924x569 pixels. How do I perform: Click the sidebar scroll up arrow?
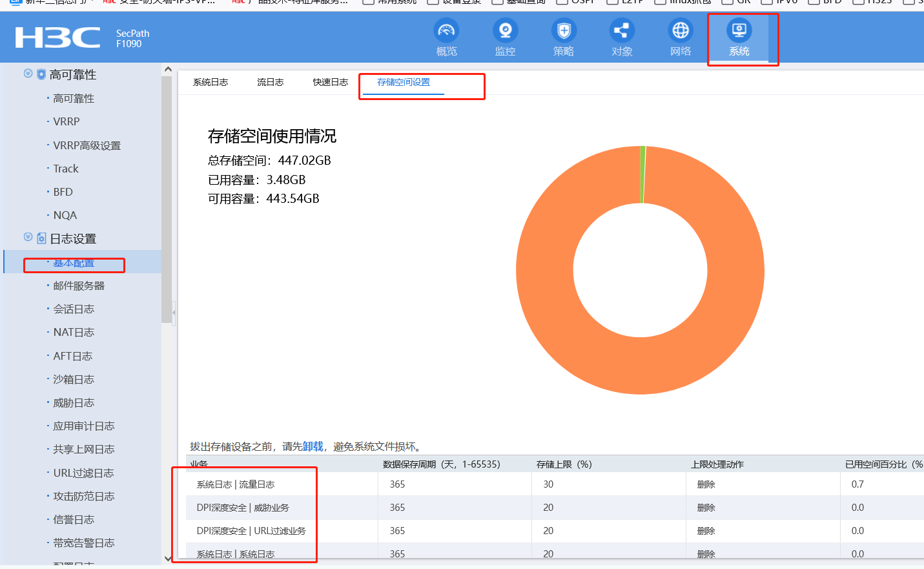[168, 69]
